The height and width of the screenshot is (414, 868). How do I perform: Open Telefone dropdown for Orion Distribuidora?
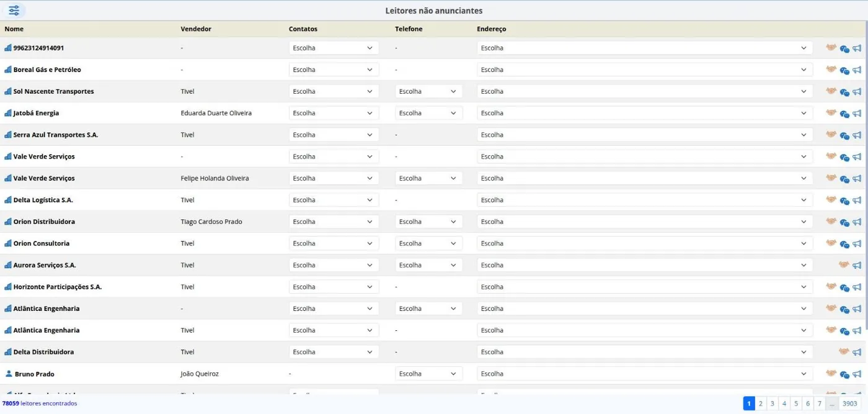pyautogui.click(x=428, y=222)
